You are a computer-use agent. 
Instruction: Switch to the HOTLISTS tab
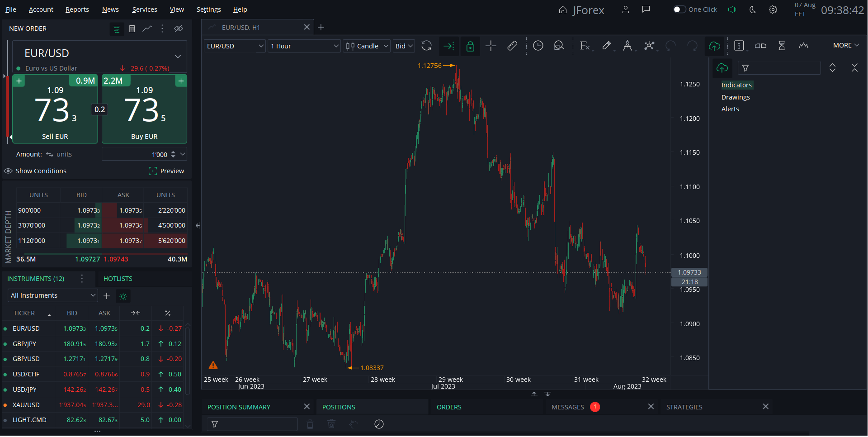click(118, 279)
